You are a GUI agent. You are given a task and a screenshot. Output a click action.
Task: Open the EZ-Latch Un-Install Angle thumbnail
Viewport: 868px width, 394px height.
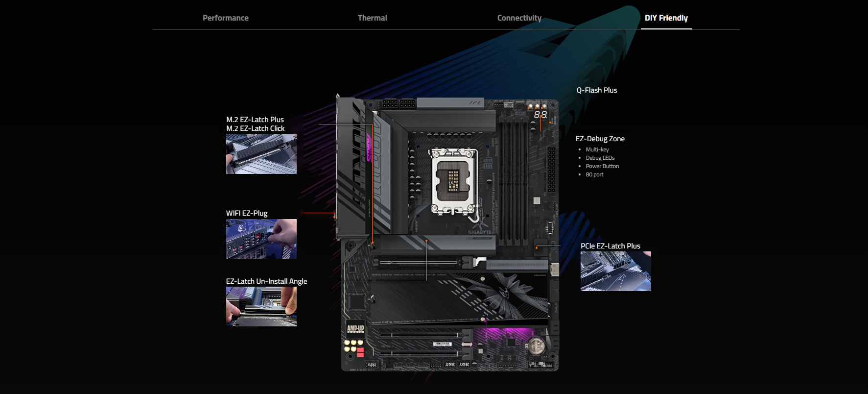tap(261, 307)
